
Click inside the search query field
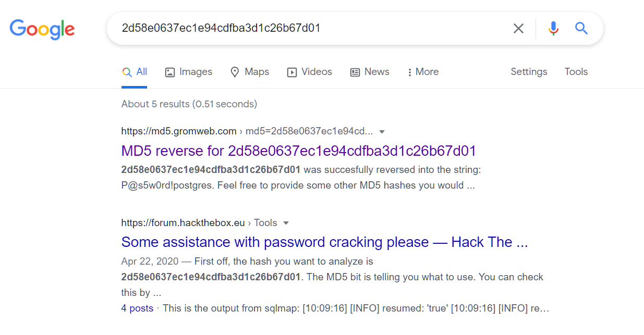coord(308,28)
